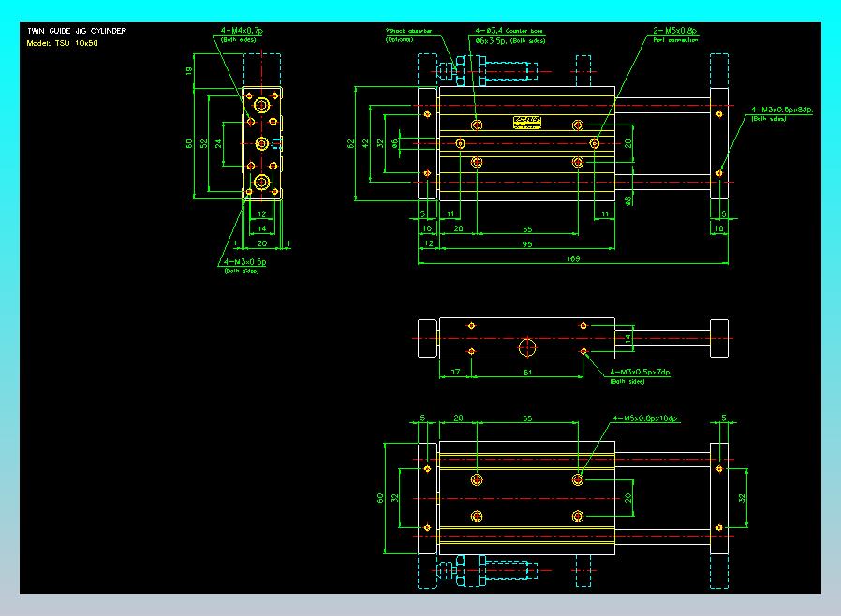Click the 'TWIN GUIDE JIG CYLINDER' title text
841x616 pixels.
[77, 31]
